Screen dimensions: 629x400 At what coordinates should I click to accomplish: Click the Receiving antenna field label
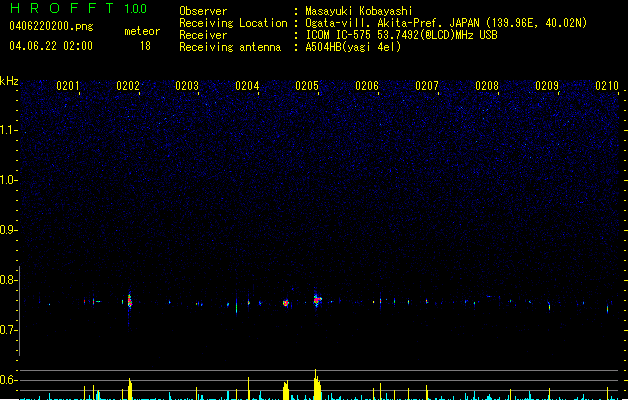230,47
